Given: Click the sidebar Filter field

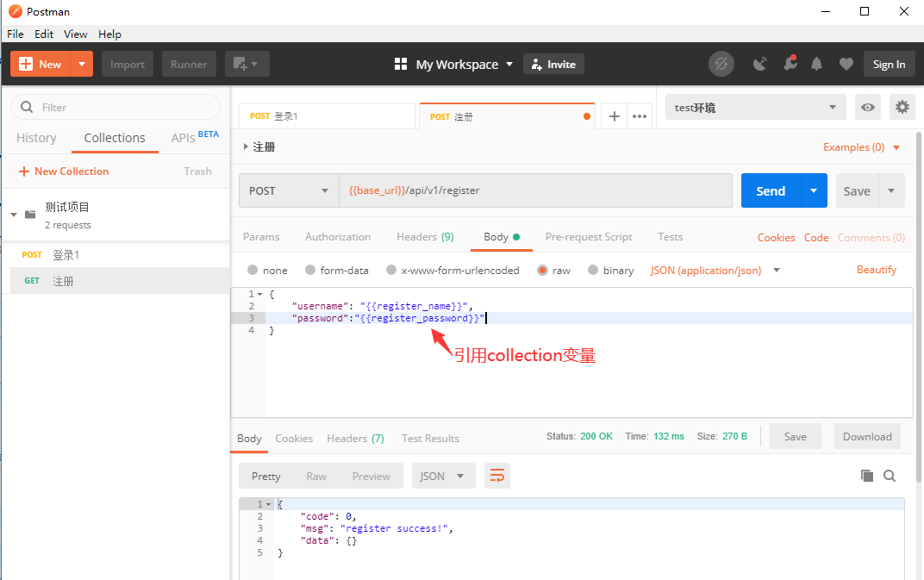Looking at the screenshot, I should click(x=115, y=107).
